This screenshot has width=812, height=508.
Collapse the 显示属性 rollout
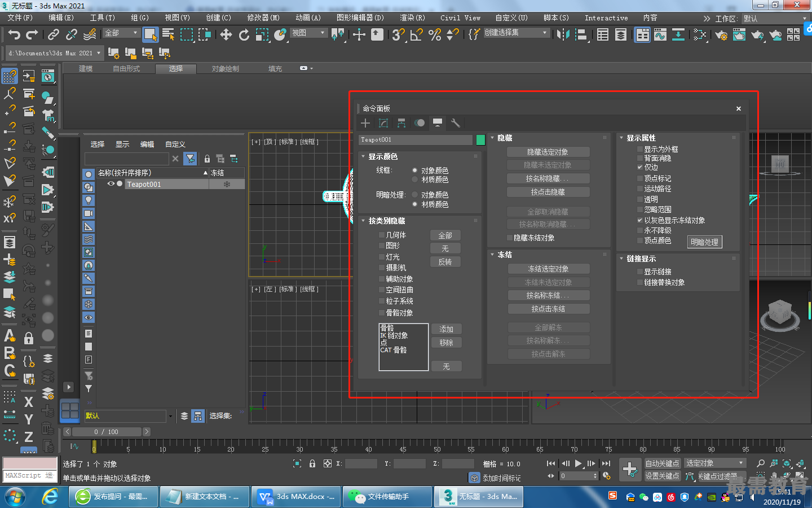[x=621, y=138]
